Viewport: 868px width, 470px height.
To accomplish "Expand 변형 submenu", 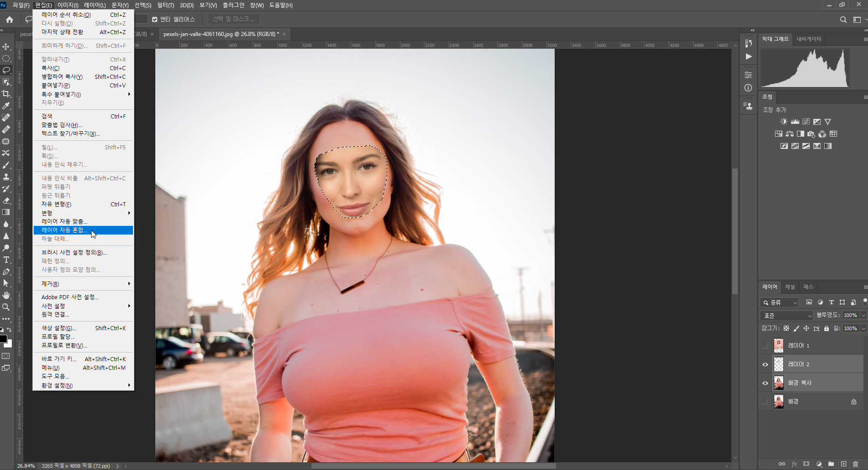I will coord(83,213).
